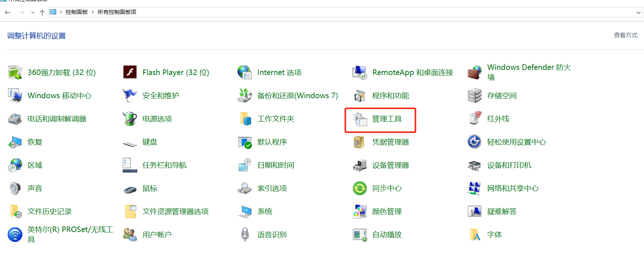The width and height of the screenshot is (644, 278).
Task: Open 凭据管理器 safe icon
Action: coord(359,142)
